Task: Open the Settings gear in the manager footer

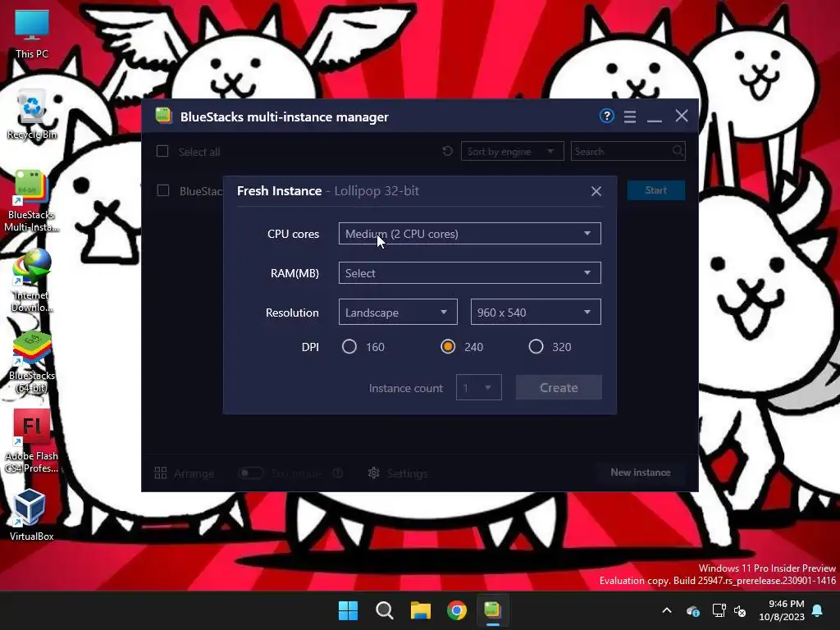Action: coord(374,473)
